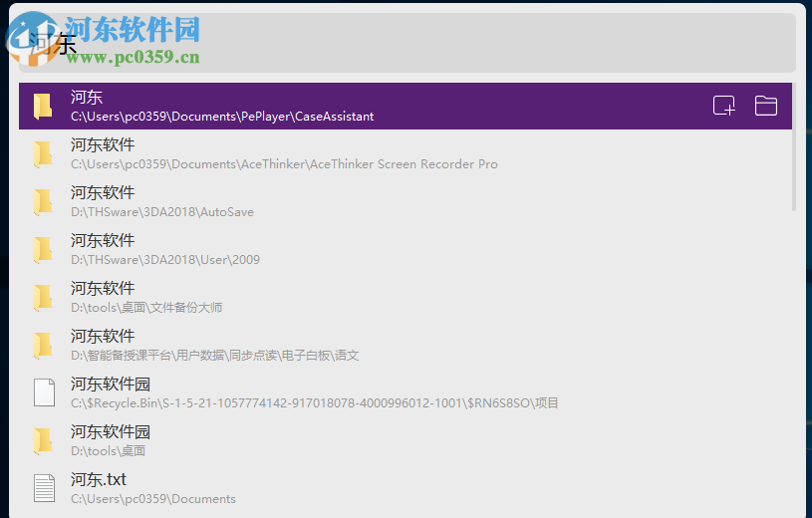Click the search input field containing 河东
Viewport: 812px width, 518px height.
click(x=407, y=43)
